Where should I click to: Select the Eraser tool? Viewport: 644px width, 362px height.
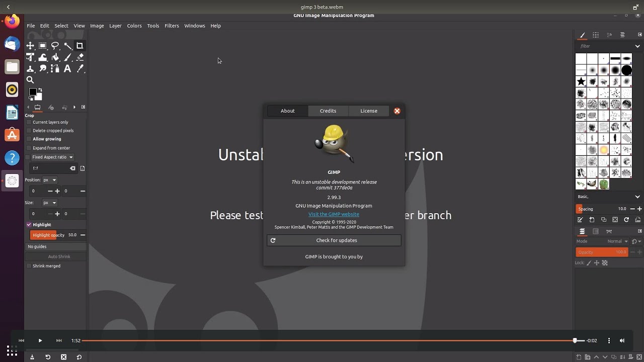click(79, 57)
